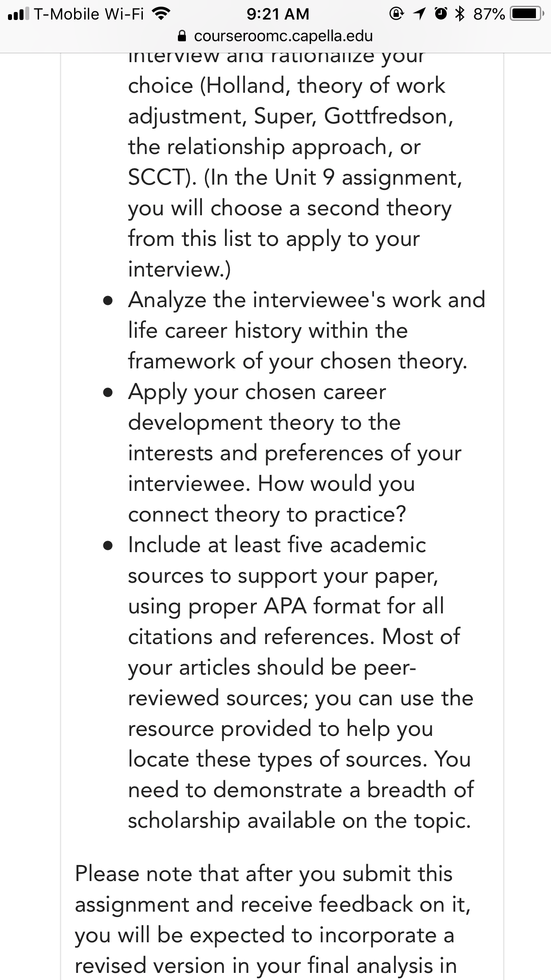
Task: Tap bullet 'Analyze the interviewee's work'
Action: tap(307, 331)
